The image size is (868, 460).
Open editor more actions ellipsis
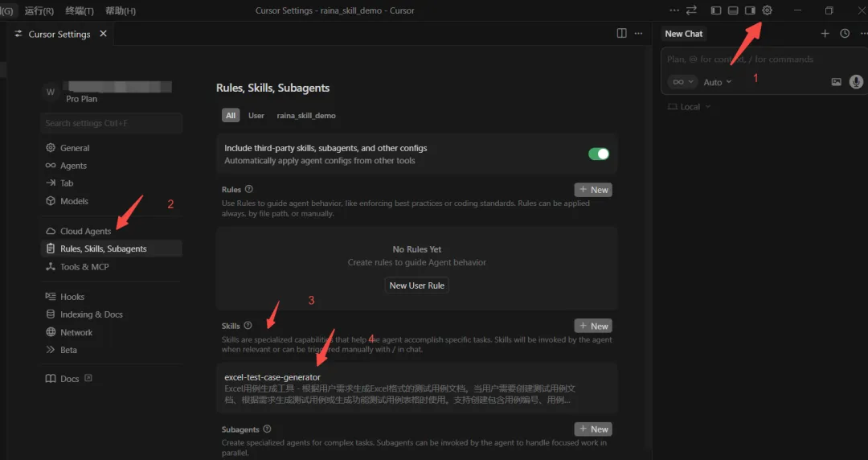tap(638, 33)
